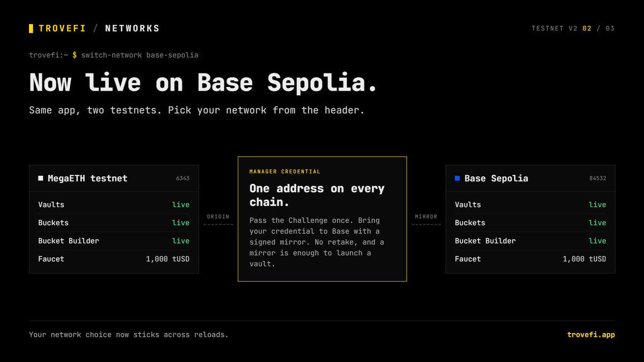Image resolution: width=644 pixels, height=362 pixels.
Task: Click Bucket Builder label in MegaETH card
Action: (69, 241)
